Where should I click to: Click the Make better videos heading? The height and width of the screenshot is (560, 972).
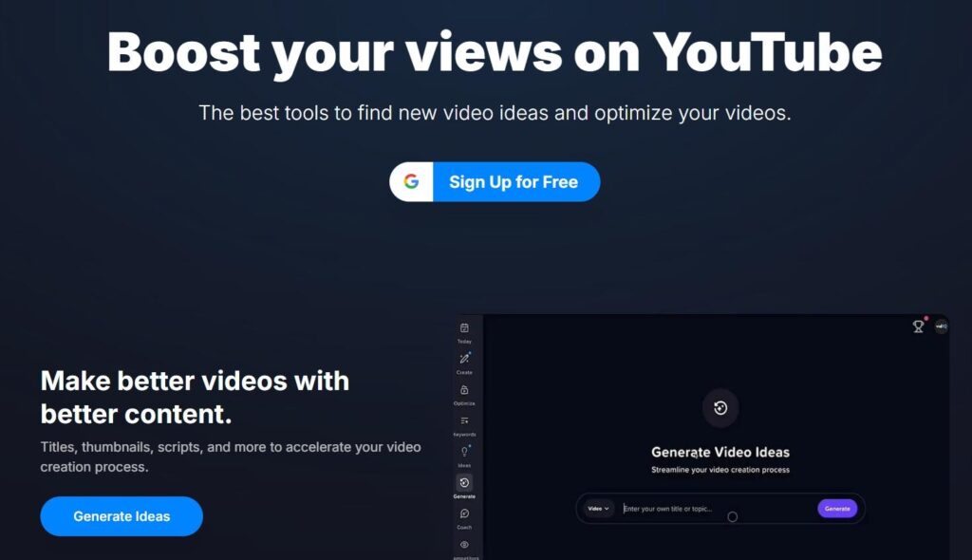click(195, 398)
